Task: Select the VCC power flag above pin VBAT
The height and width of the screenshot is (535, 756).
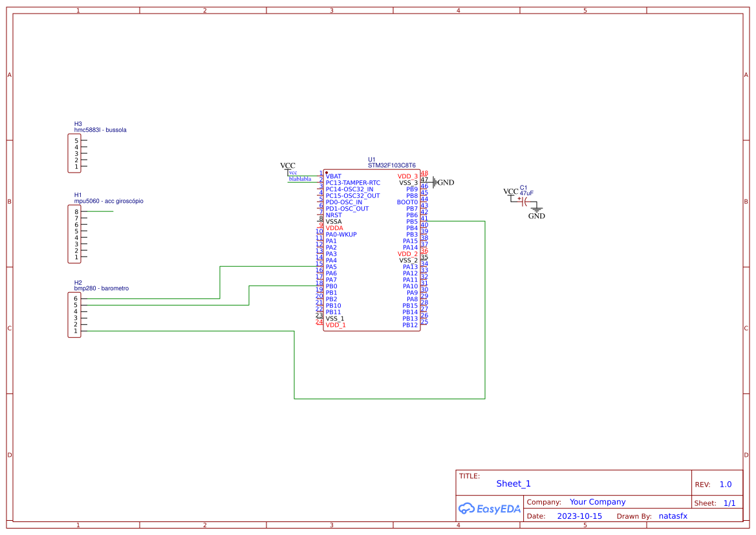Action: (288, 166)
